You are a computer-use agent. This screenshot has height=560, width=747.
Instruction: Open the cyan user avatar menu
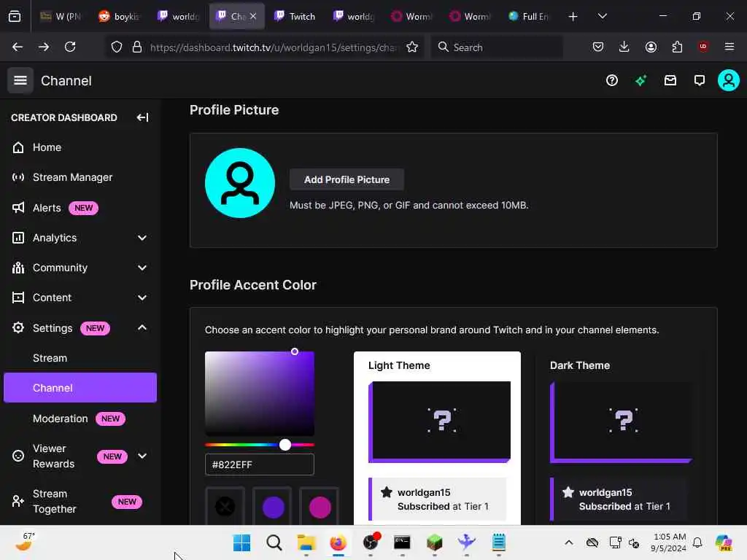729,80
